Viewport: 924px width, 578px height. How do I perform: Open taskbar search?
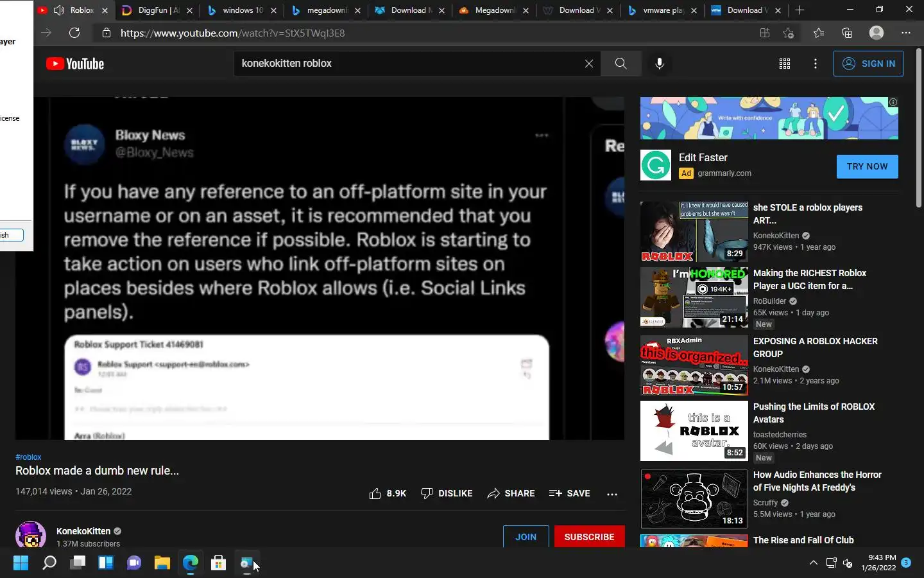coord(49,563)
